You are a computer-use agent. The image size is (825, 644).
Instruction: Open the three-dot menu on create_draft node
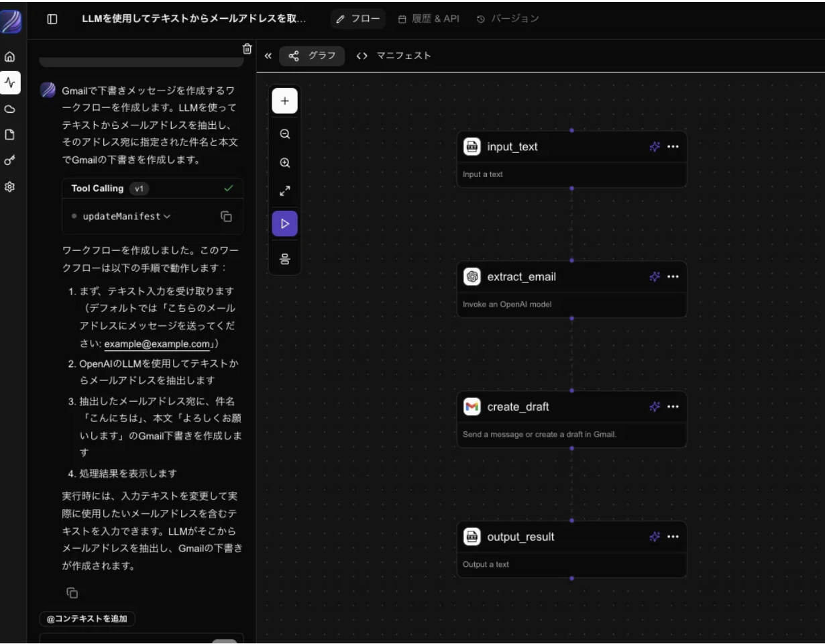(673, 407)
